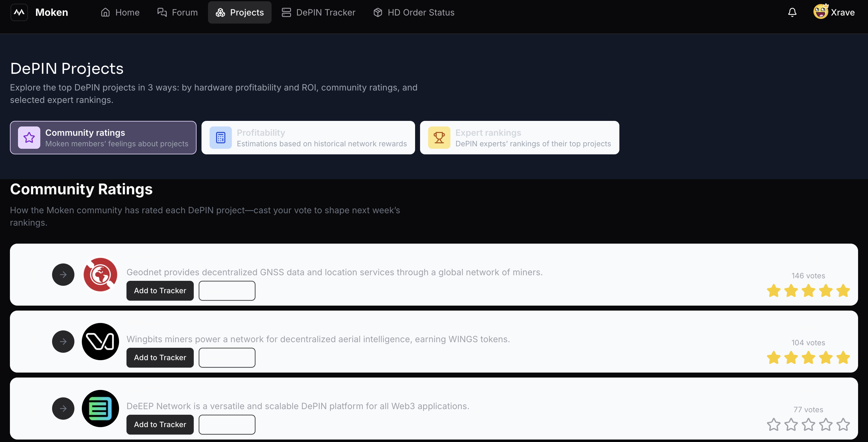Rate DeEEP Network four stars (fourth empty star)

click(826, 424)
